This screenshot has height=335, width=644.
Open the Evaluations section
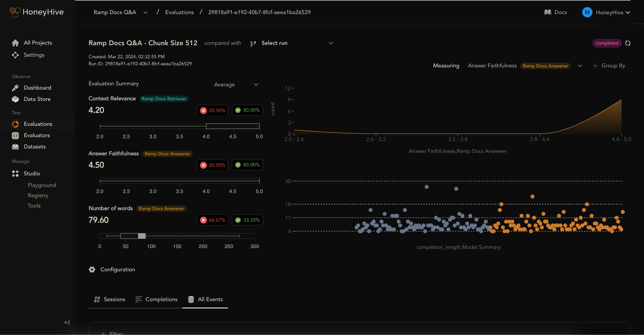pos(38,124)
